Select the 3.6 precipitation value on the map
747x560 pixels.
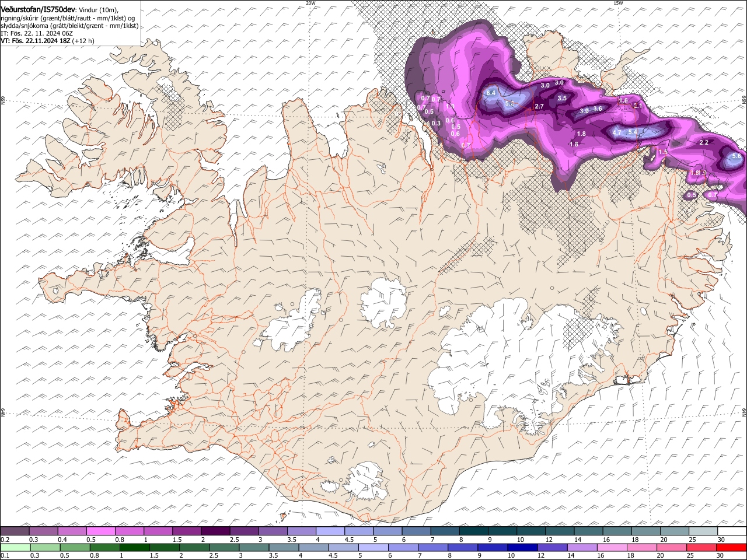598,108
